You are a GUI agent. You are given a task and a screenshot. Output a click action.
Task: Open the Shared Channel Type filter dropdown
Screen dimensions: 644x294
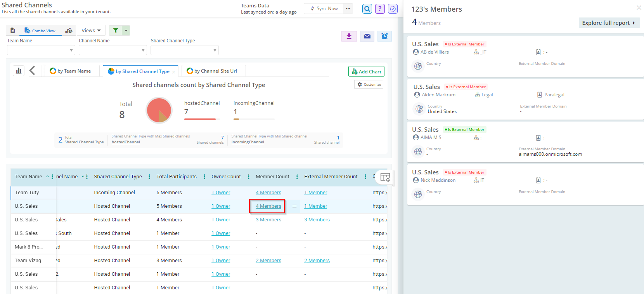coord(185,50)
